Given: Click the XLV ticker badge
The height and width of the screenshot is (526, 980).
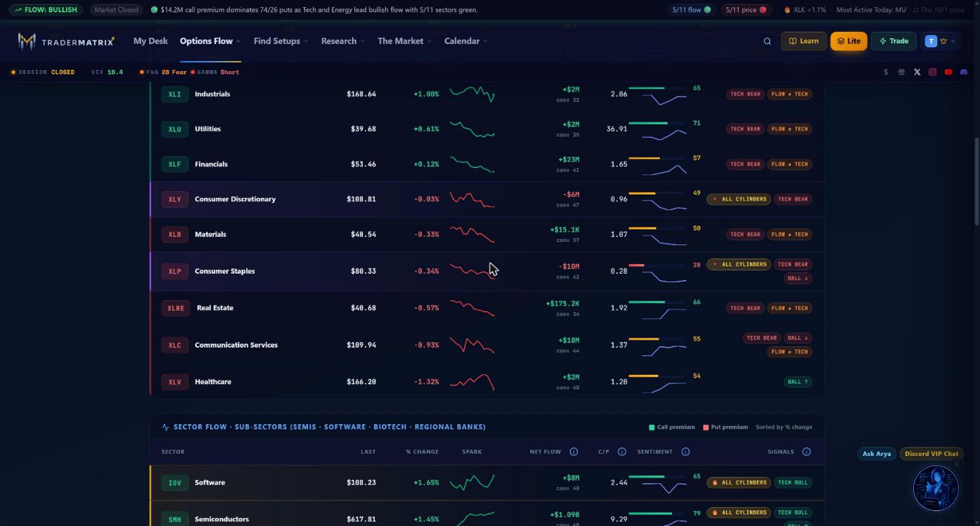Looking at the screenshot, I should coord(174,382).
